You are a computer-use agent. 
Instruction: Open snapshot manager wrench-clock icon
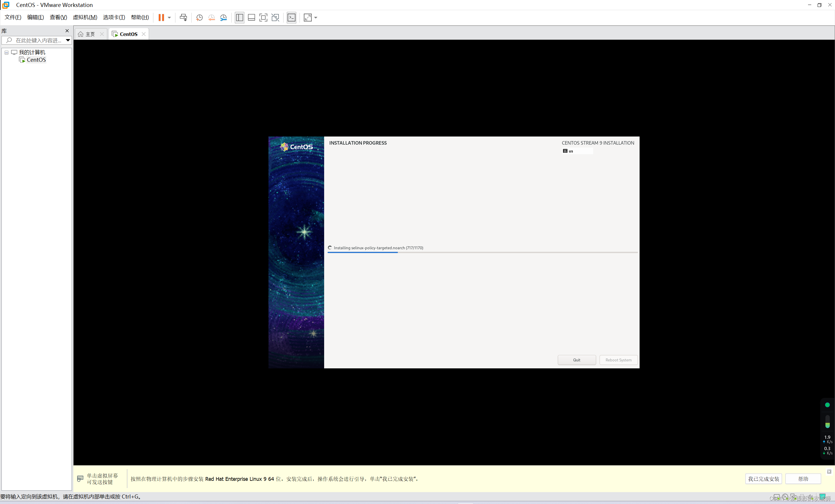223,18
